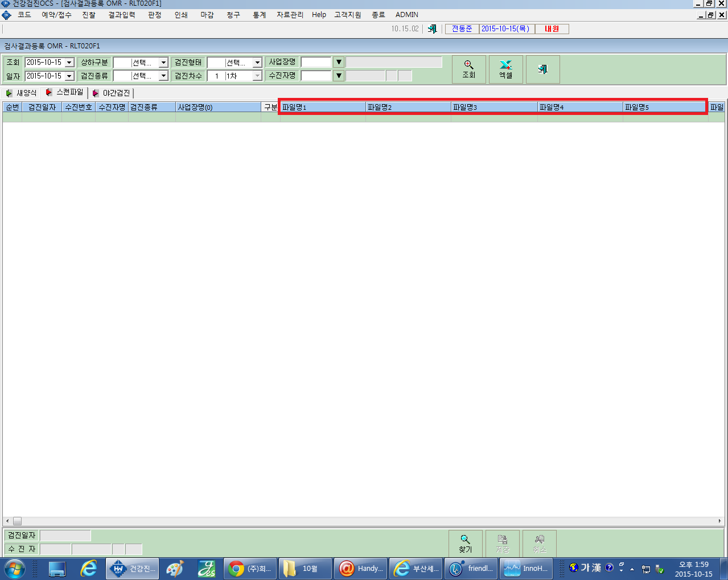
Task: Open Chrome from the taskbar
Action: [250, 569]
